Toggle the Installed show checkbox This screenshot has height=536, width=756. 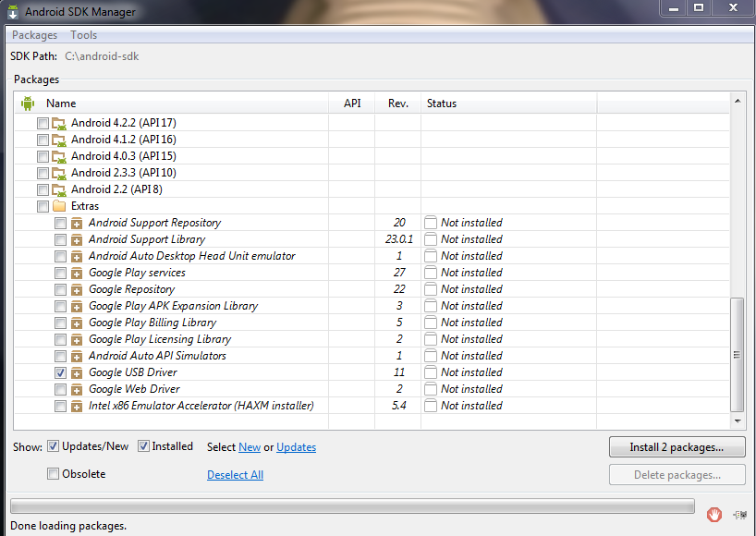[143, 446]
